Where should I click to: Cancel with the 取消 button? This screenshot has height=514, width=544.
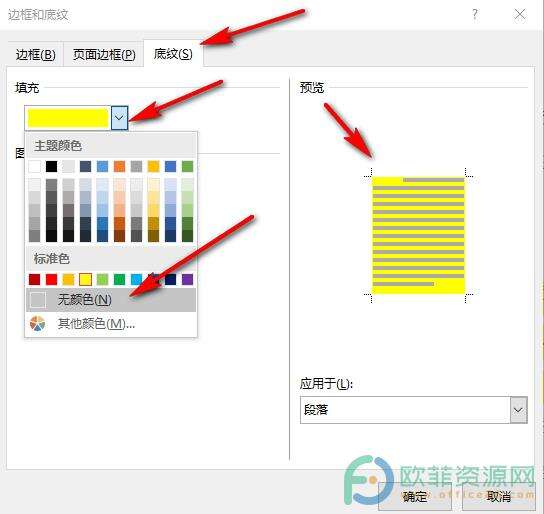[x=499, y=496]
